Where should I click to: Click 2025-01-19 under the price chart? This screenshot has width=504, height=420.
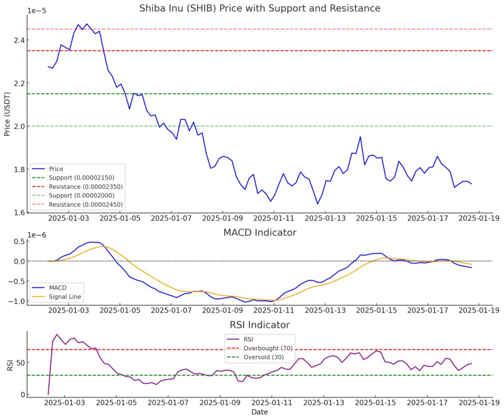pos(479,218)
